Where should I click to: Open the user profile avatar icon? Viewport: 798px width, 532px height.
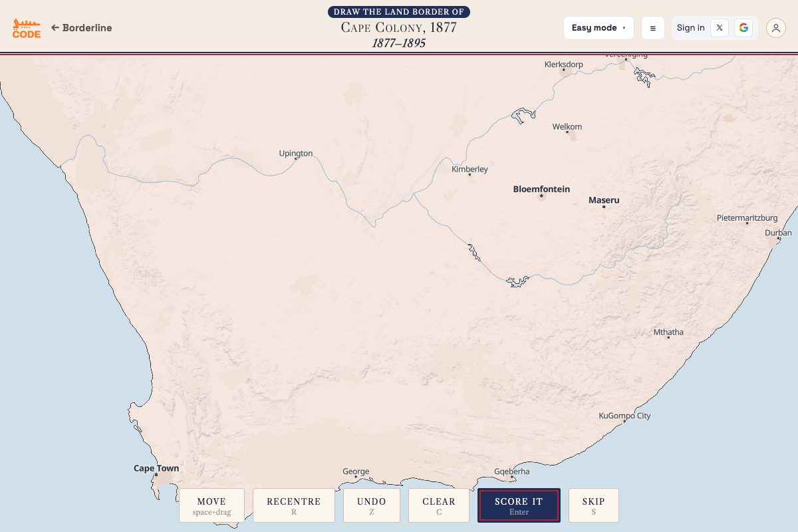pos(776,28)
